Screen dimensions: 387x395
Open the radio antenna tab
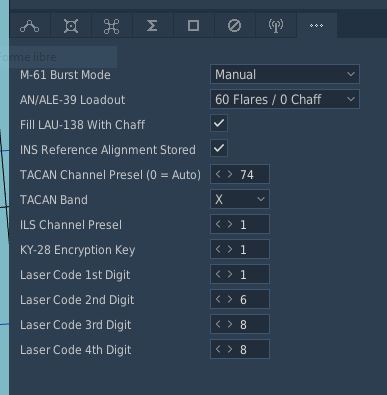[x=276, y=26]
